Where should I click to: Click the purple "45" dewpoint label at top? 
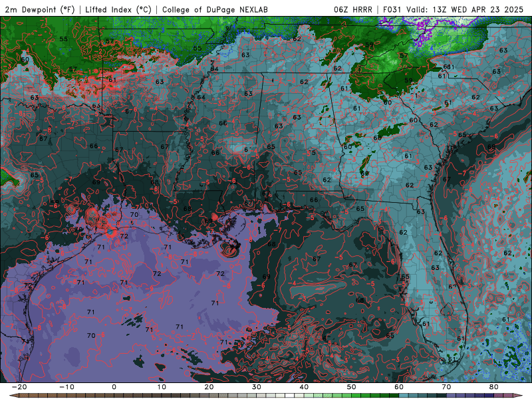coord(421,25)
